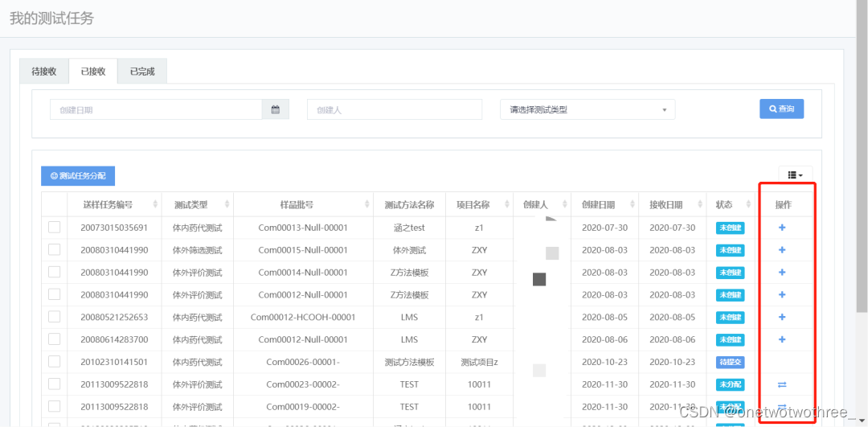Viewport: 868px width, 427px height.
Task: Check the box in the Com00019-00002- row
Action: click(55, 407)
